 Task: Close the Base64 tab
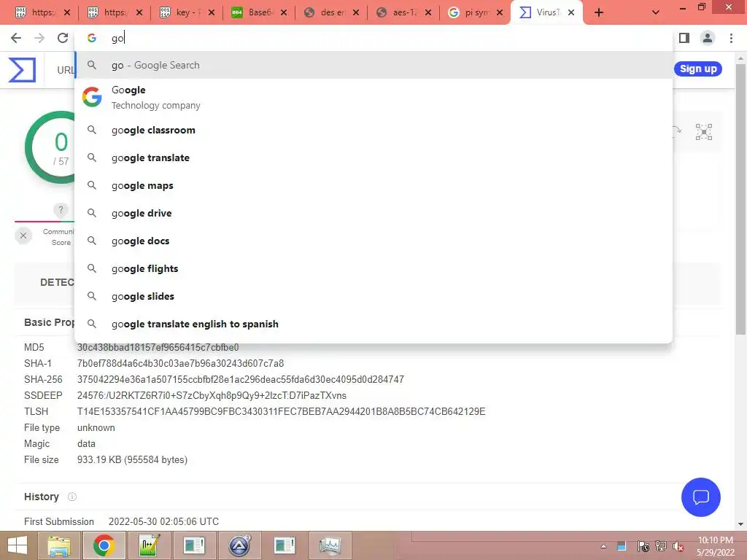[x=284, y=13]
